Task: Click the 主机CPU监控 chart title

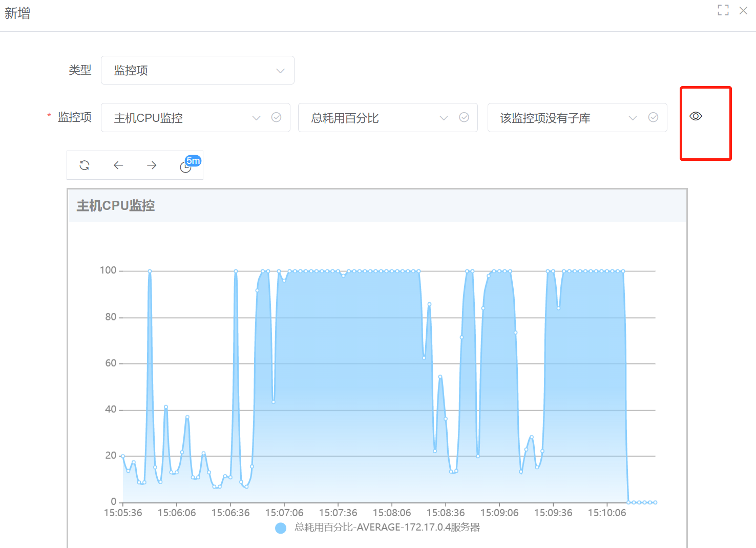Action: [116, 206]
